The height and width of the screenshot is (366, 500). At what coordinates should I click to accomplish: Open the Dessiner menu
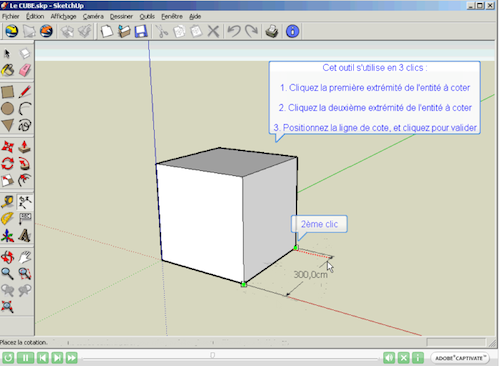(121, 16)
